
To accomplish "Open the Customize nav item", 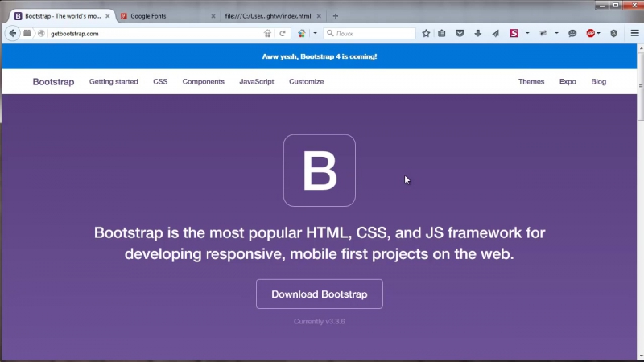I will 307,82.
